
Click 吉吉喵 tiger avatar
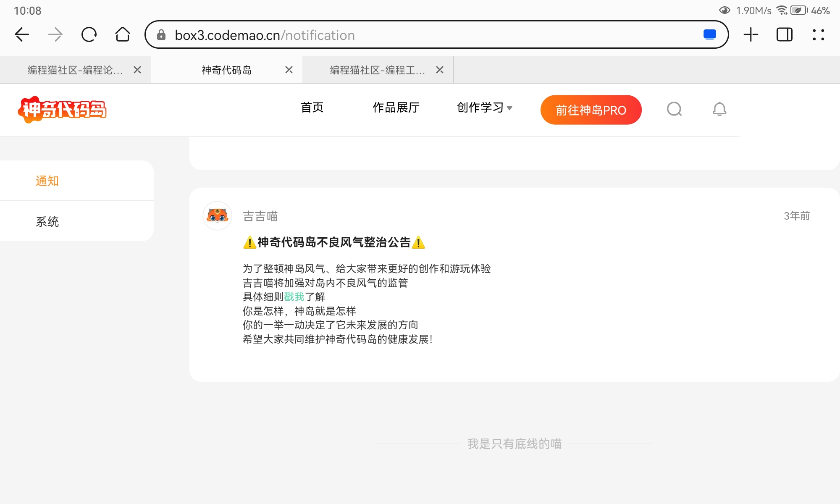pyautogui.click(x=218, y=215)
